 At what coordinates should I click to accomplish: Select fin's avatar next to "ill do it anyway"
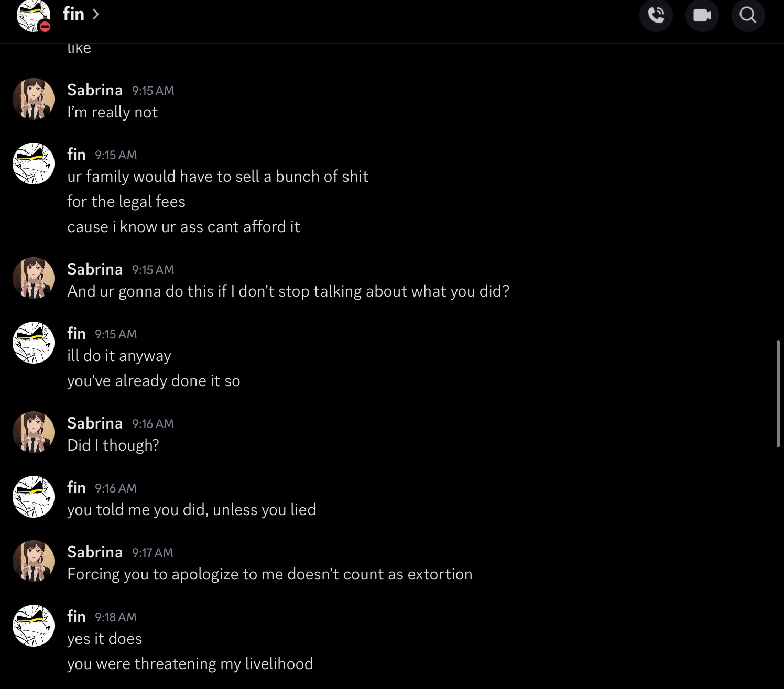34,343
